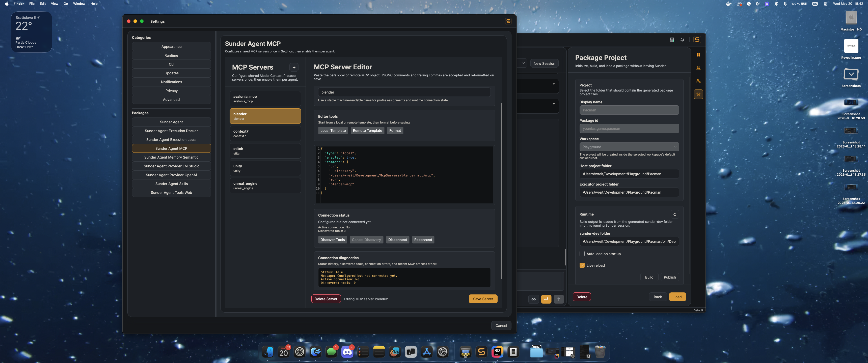Viewport: 868px width, 363px height.
Task: Open the user lock icon in sidebar
Action: pos(698,81)
